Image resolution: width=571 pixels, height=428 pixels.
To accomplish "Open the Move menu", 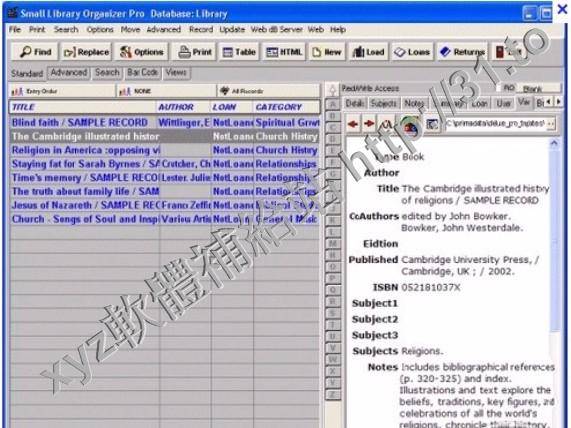I will [130, 30].
